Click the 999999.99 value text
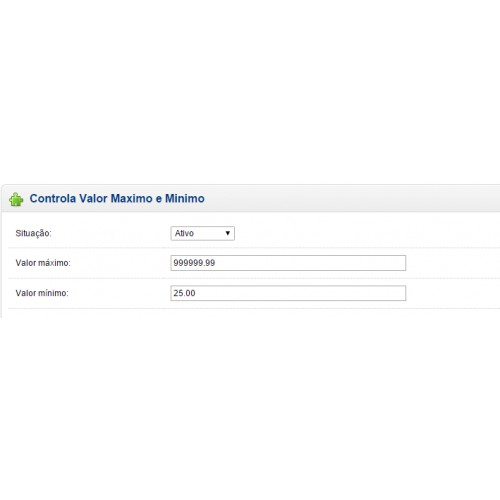 (x=194, y=263)
